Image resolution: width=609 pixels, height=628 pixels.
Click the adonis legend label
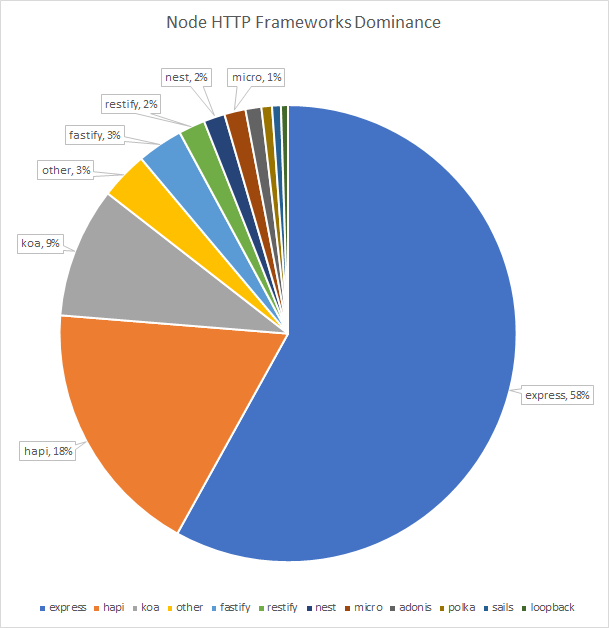(x=415, y=608)
